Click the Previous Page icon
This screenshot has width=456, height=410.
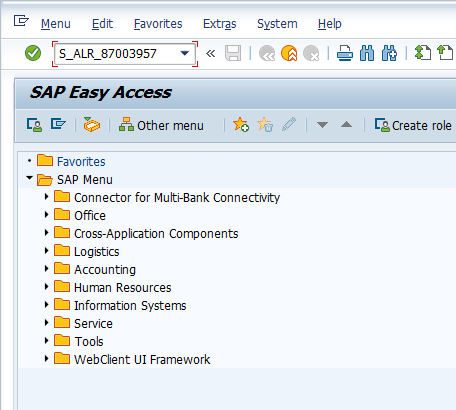(445, 53)
